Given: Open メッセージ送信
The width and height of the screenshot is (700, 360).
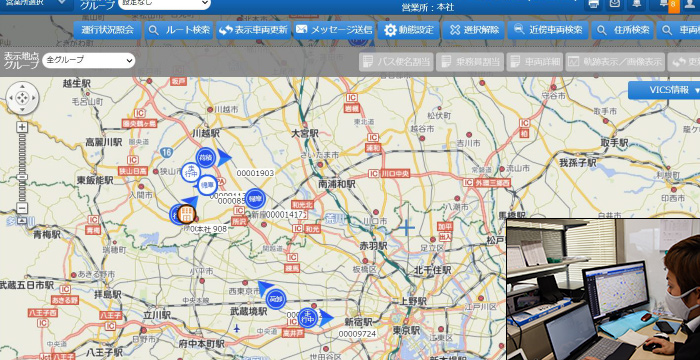Looking at the screenshot, I should (334, 30).
